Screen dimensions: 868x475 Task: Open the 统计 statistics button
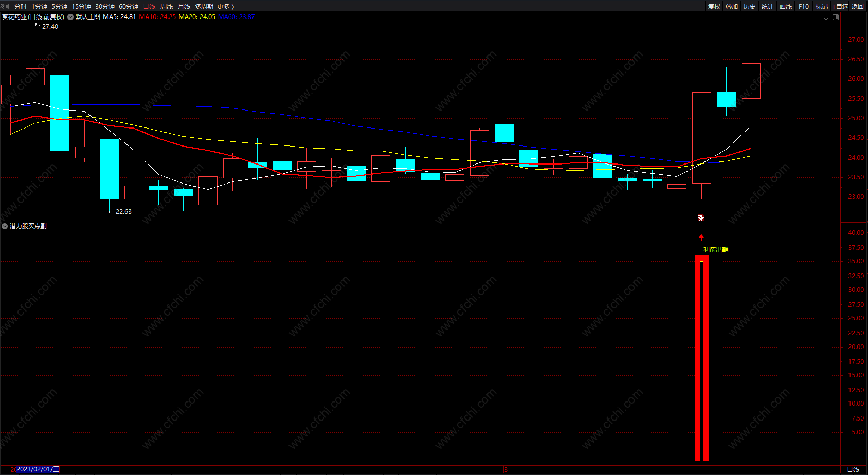[768, 7]
